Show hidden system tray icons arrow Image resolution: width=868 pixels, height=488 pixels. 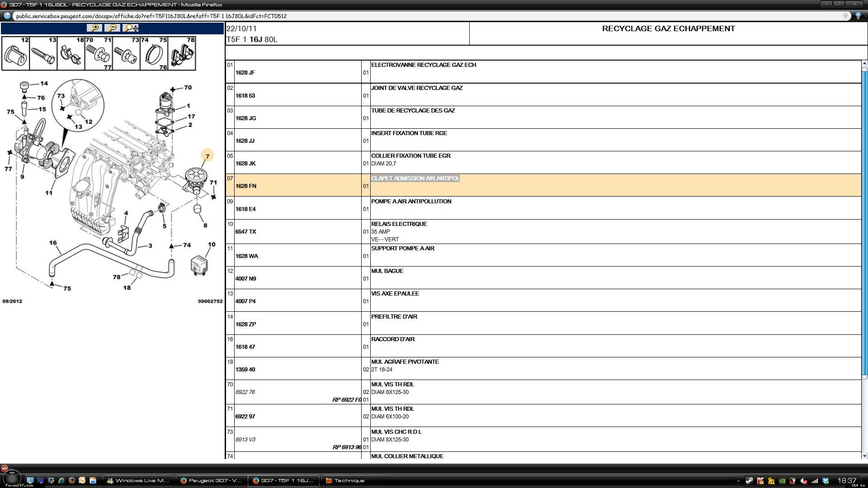[738, 481]
